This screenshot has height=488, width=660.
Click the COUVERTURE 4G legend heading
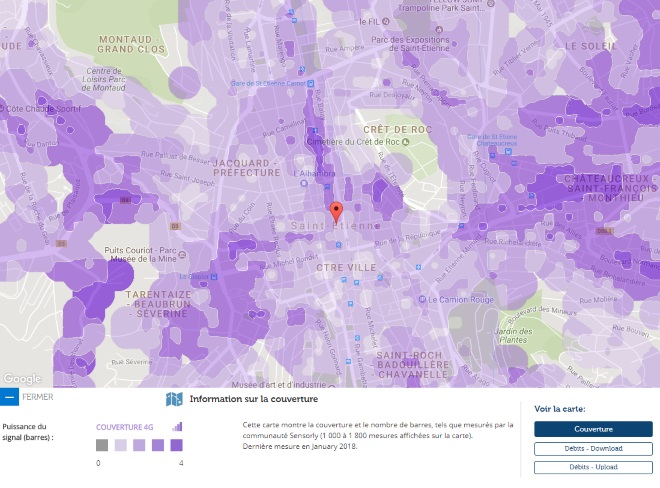click(x=125, y=427)
